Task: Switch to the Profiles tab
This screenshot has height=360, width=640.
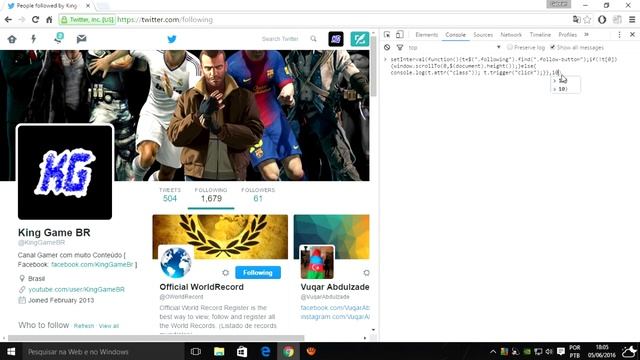Action: [x=568, y=35]
